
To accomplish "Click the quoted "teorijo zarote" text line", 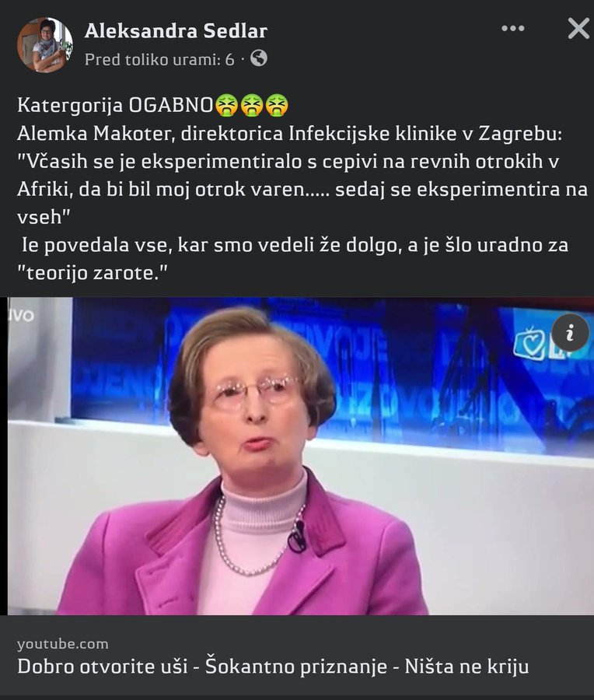I will click(92, 272).
